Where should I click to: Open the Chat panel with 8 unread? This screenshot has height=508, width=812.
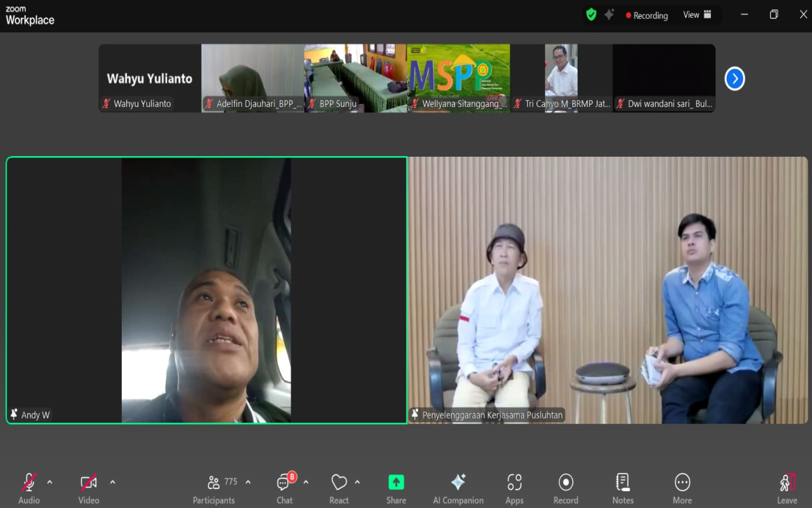pos(284,488)
